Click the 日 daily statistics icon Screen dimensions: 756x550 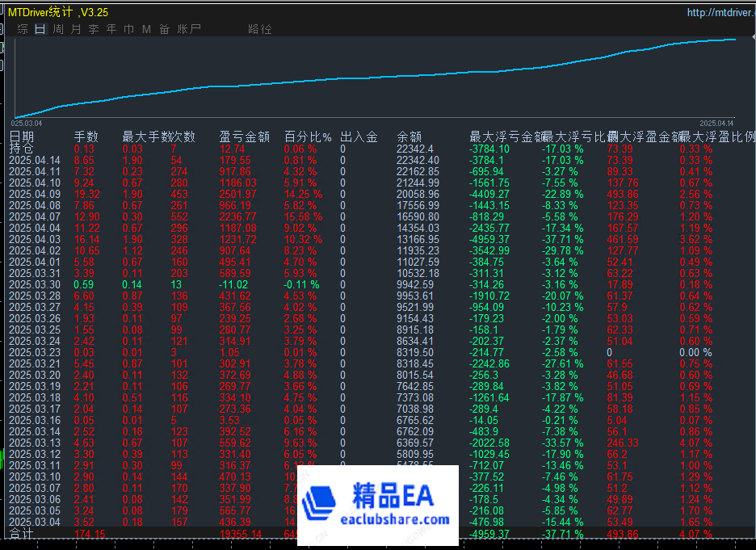click(x=39, y=28)
